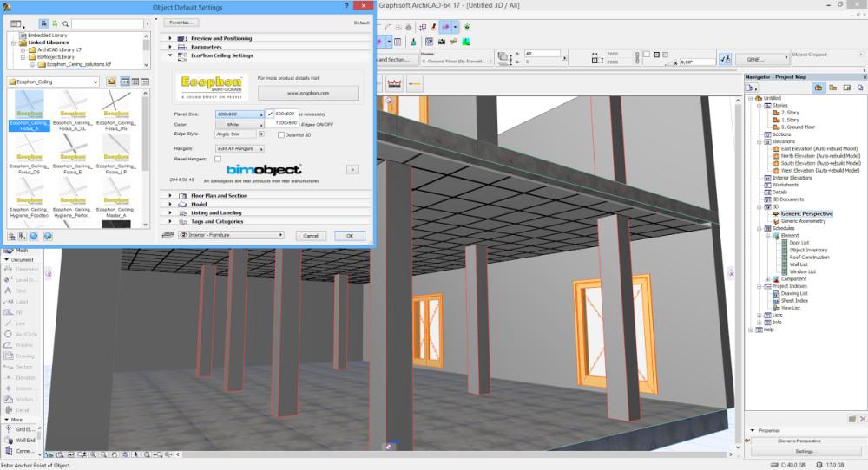
Task: Choose the 1200x600 panel size option
Action: click(286, 123)
